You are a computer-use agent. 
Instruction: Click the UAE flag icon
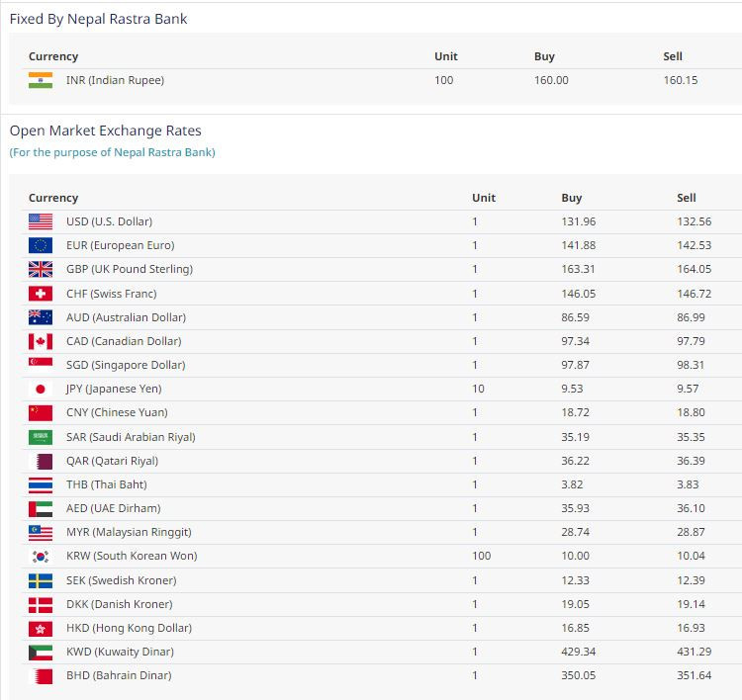pos(41,508)
